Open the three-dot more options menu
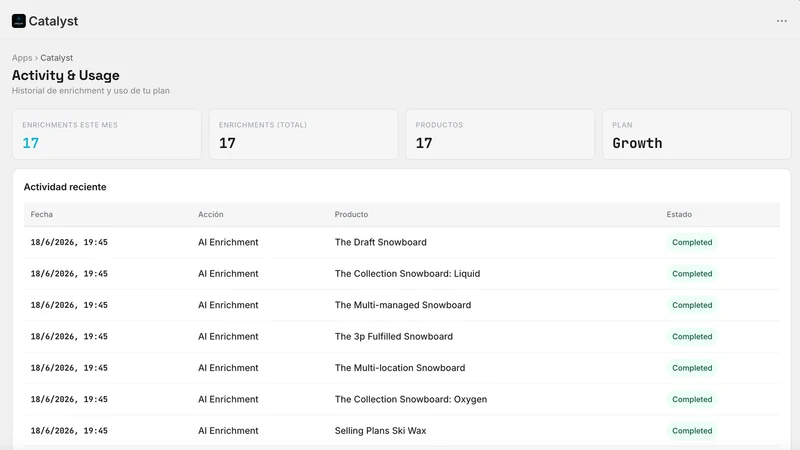Image resolution: width=800 pixels, height=450 pixels. click(782, 21)
